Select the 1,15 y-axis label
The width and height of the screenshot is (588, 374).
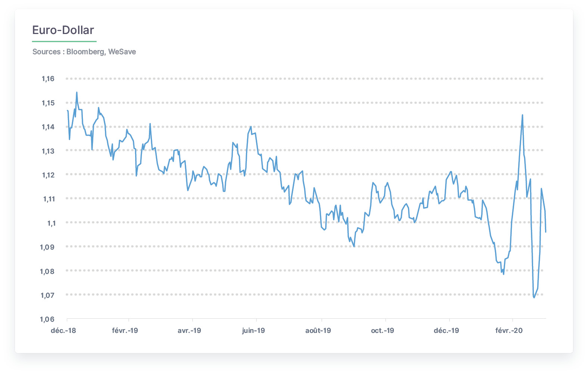click(x=48, y=103)
